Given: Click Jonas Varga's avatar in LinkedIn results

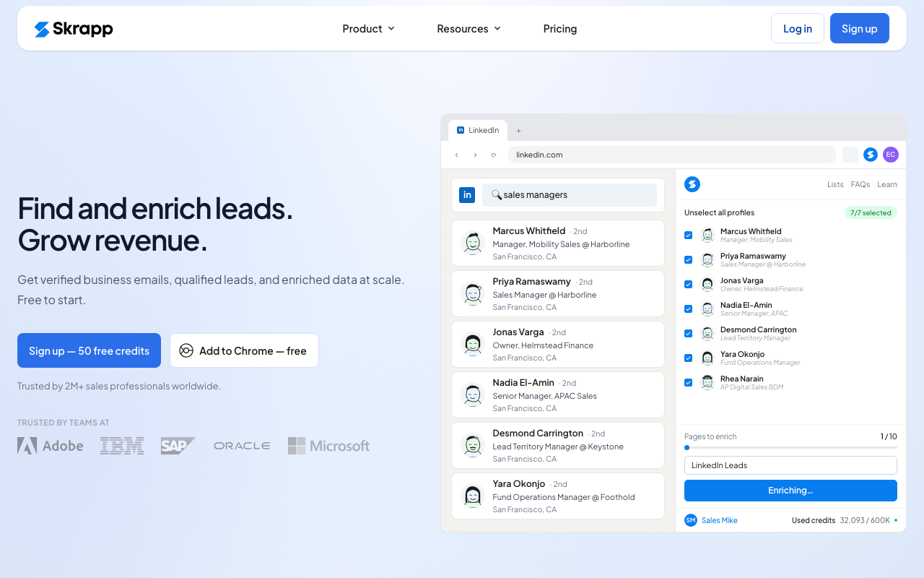Looking at the screenshot, I should tap(473, 345).
